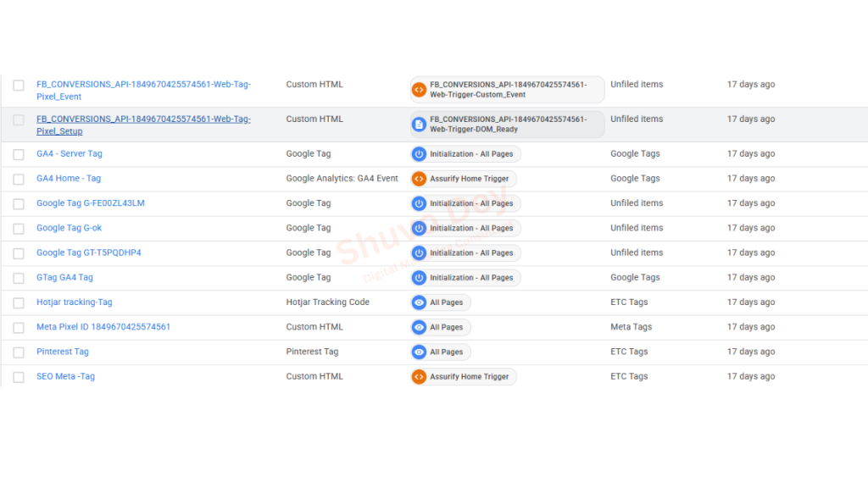
Task: Click initialization icon in Google Tag G-FE00ZL43LM row
Action: click(419, 203)
